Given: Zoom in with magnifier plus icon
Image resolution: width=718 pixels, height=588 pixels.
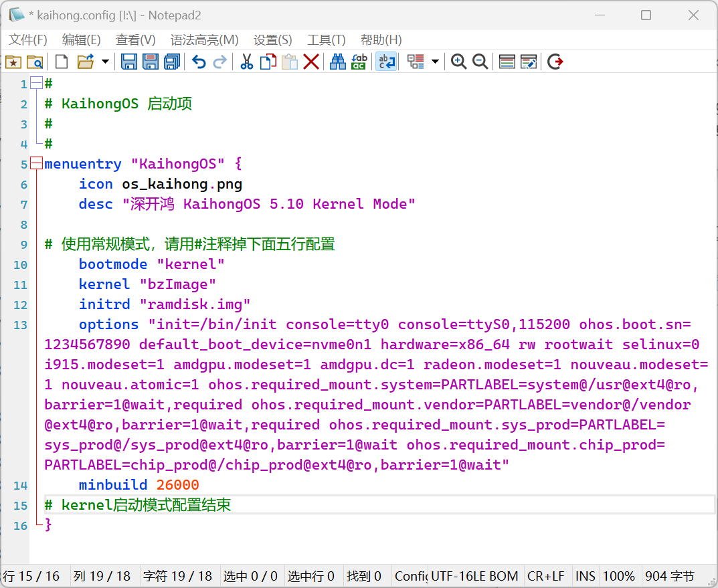Looking at the screenshot, I should click(x=458, y=62).
